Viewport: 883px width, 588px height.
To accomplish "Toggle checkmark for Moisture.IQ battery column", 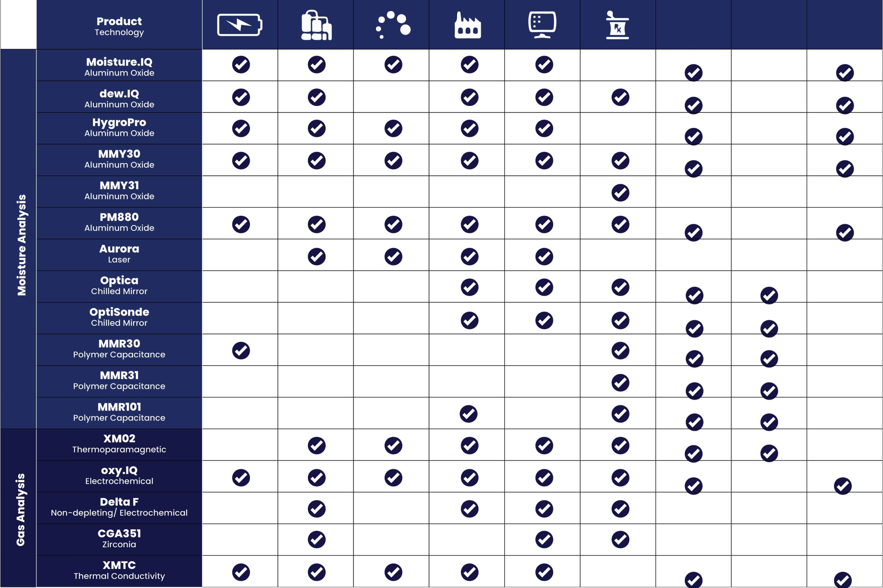I will (x=240, y=66).
